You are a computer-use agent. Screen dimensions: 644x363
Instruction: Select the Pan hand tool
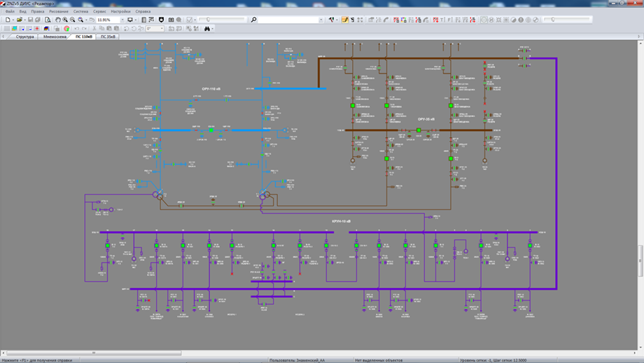pos(57,20)
